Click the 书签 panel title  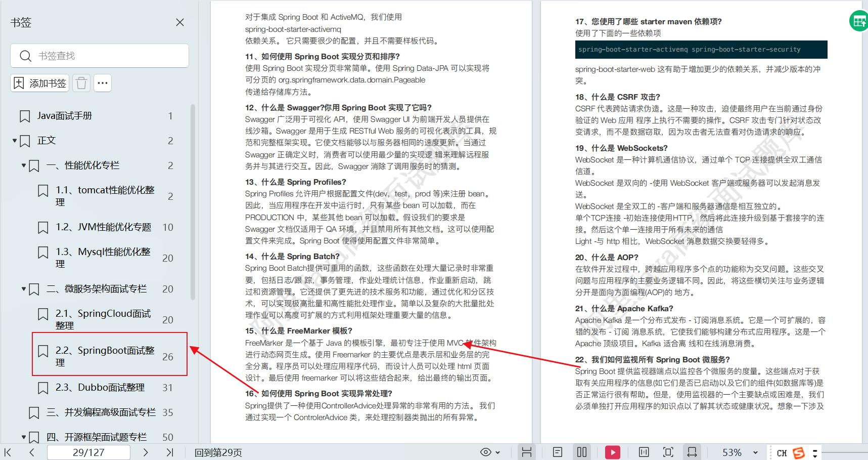21,22
